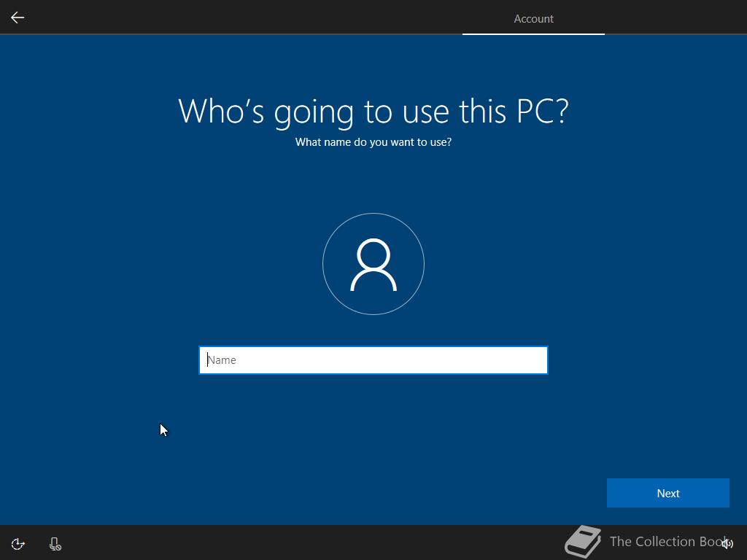Click the volume speaker icon

727,543
